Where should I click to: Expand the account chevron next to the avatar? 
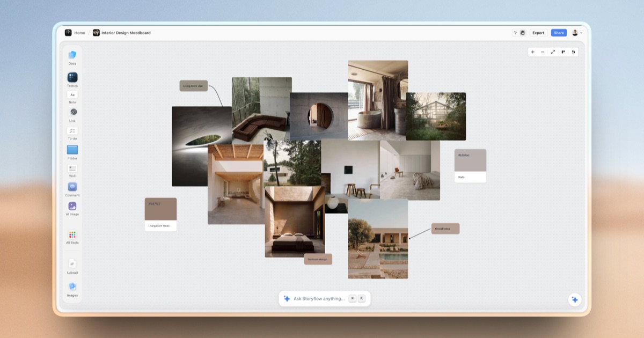click(x=581, y=33)
